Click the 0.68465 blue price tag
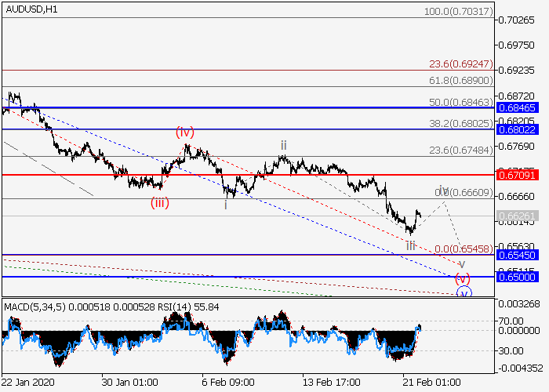The height and width of the screenshot is (392, 549). pyautogui.click(x=518, y=107)
